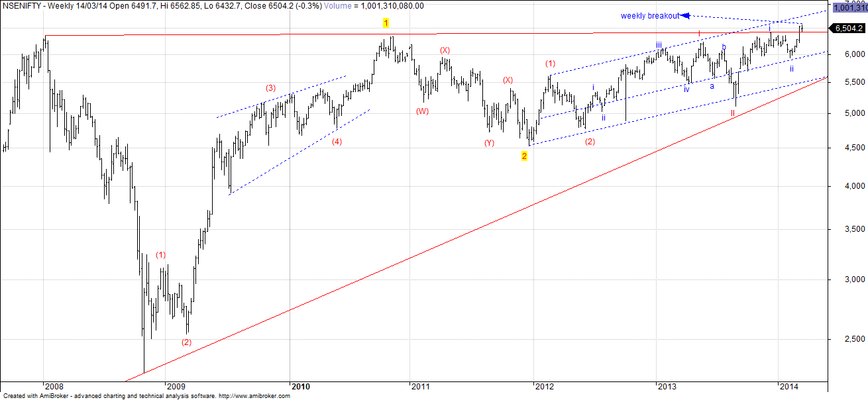Select the 6,504.2 last price tag
The height and width of the screenshot is (400, 868).
coord(849,28)
